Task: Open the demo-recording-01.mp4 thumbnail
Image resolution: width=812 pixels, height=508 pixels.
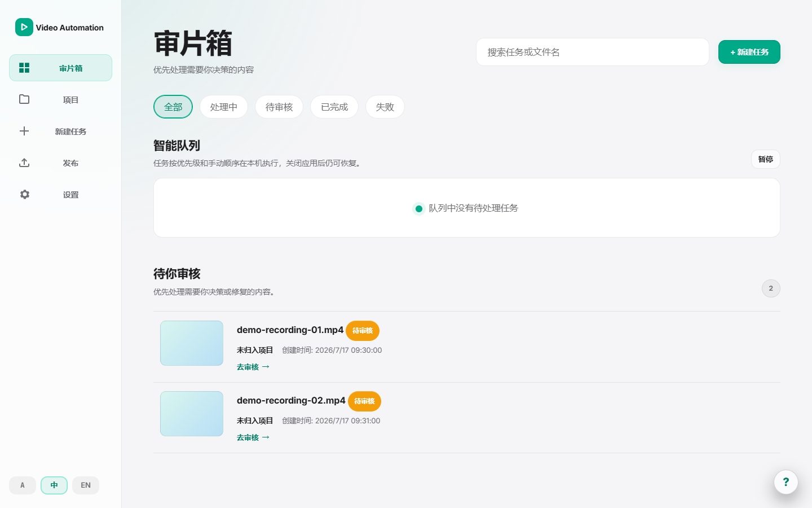Action: point(192,343)
